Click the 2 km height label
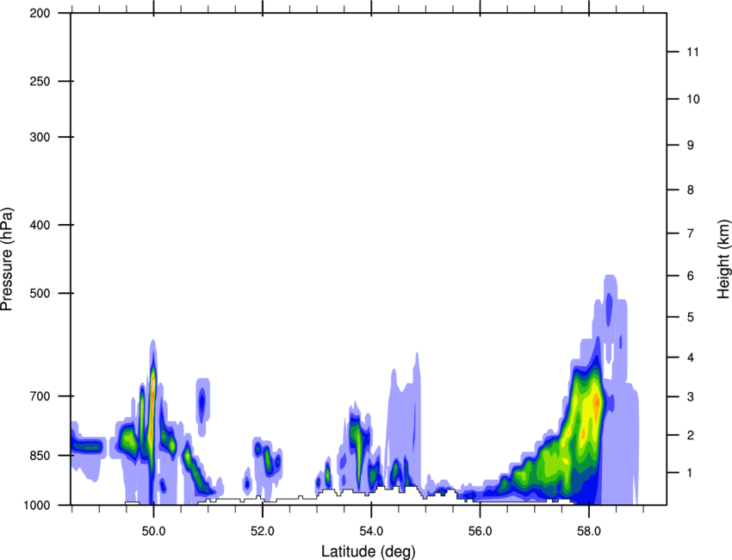 (691, 435)
